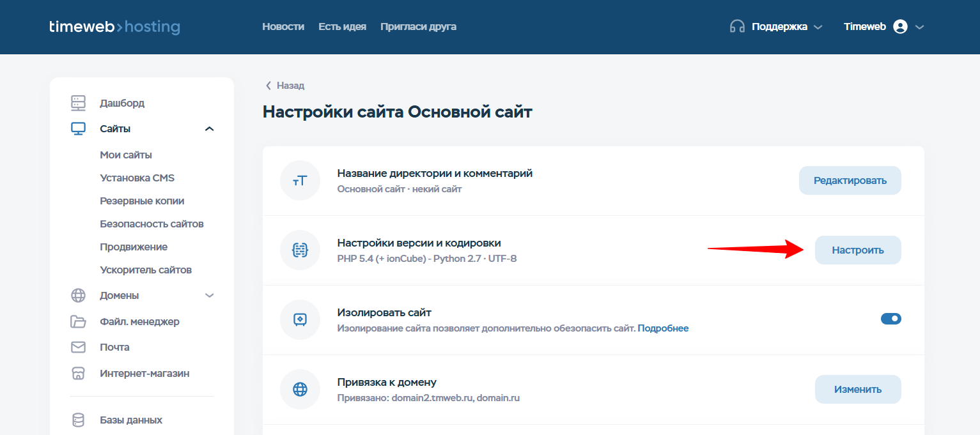The width and height of the screenshot is (980, 435).
Task: Disable the Изолировать сайт toggle
Action: tap(891, 318)
